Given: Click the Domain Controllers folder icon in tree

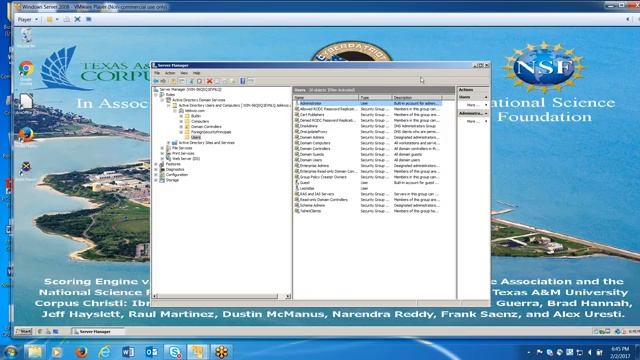Looking at the screenshot, I should [187, 127].
